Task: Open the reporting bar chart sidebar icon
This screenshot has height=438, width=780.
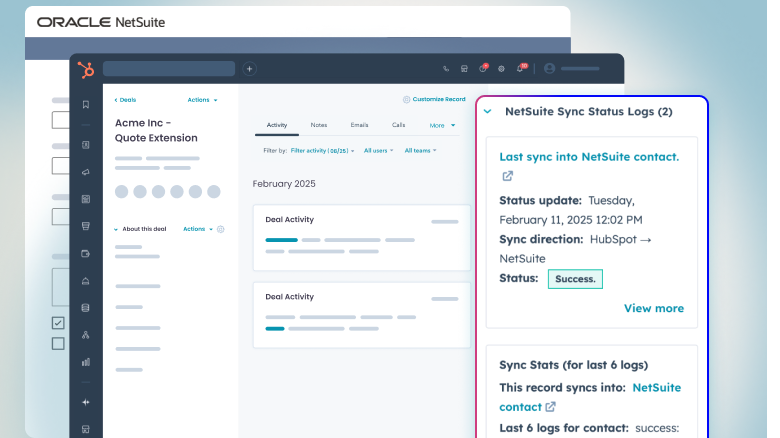Action: tap(86, 362)
